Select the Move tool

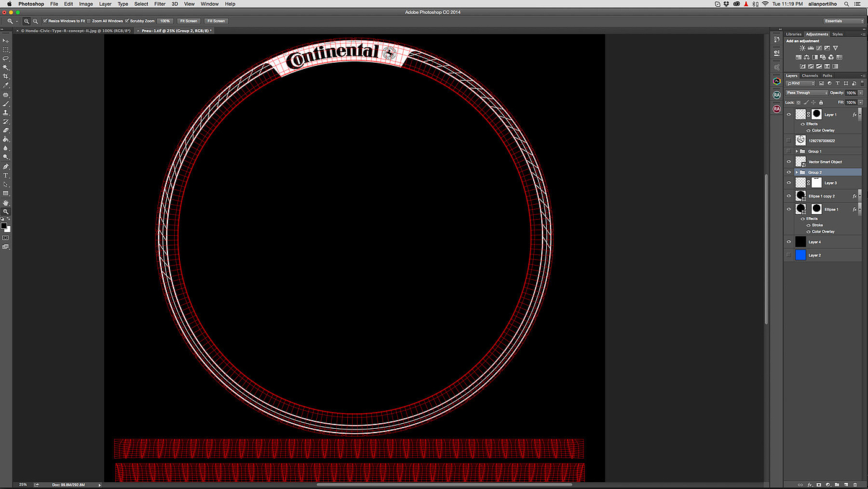pos(6,40)
